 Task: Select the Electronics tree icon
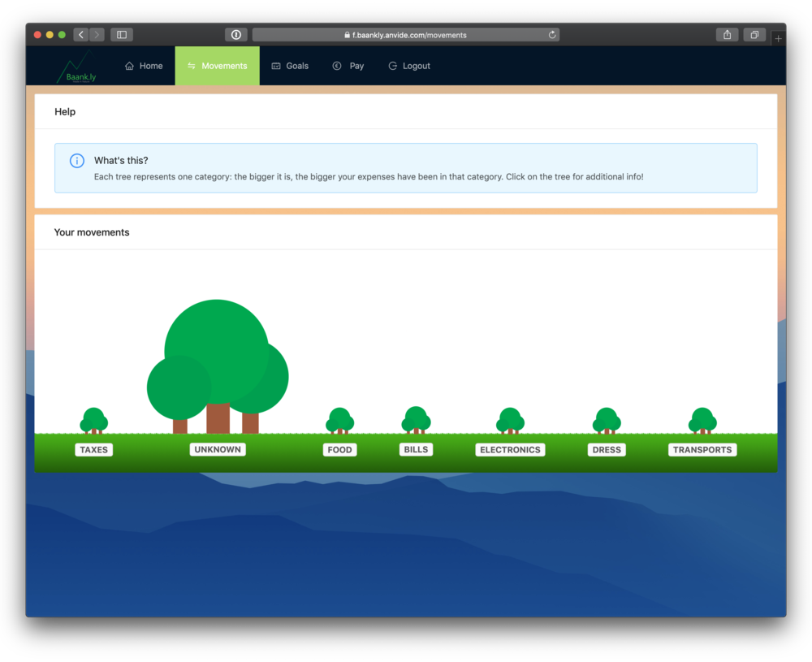pos(510,421)
